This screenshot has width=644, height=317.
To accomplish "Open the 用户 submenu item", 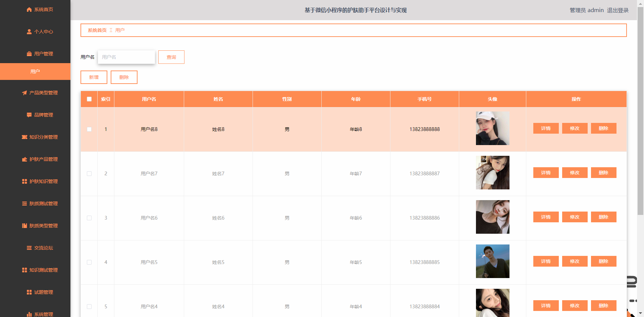I will (x=35, y=72).
